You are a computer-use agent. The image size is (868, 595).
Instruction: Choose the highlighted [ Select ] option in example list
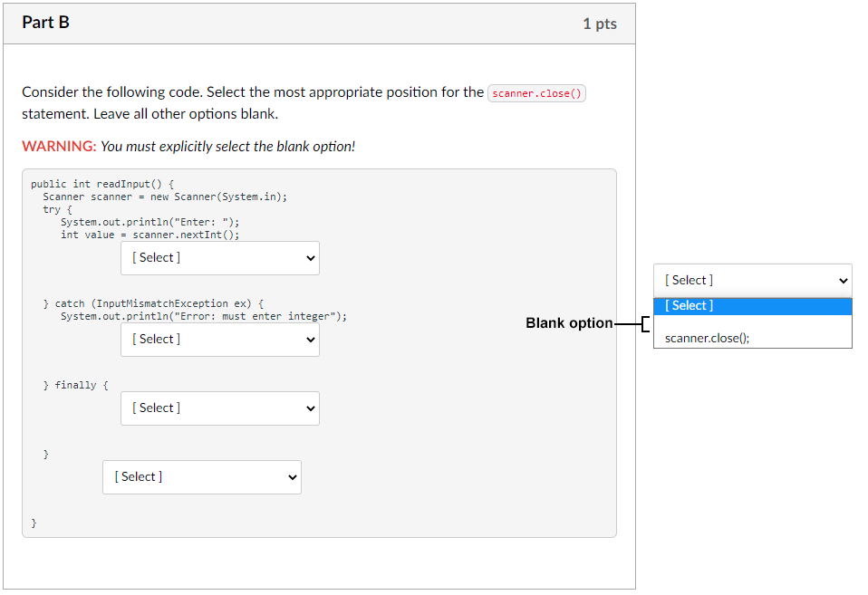(752, 306)
